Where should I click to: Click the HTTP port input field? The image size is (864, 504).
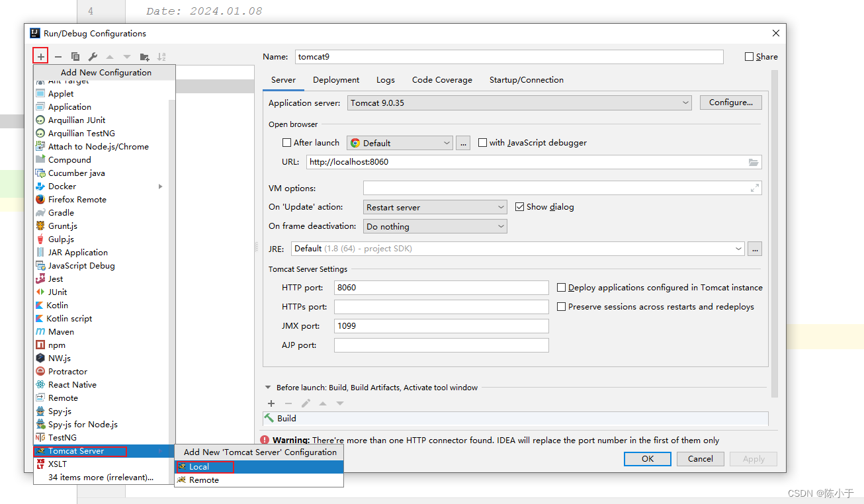click(x=441, y=288)
